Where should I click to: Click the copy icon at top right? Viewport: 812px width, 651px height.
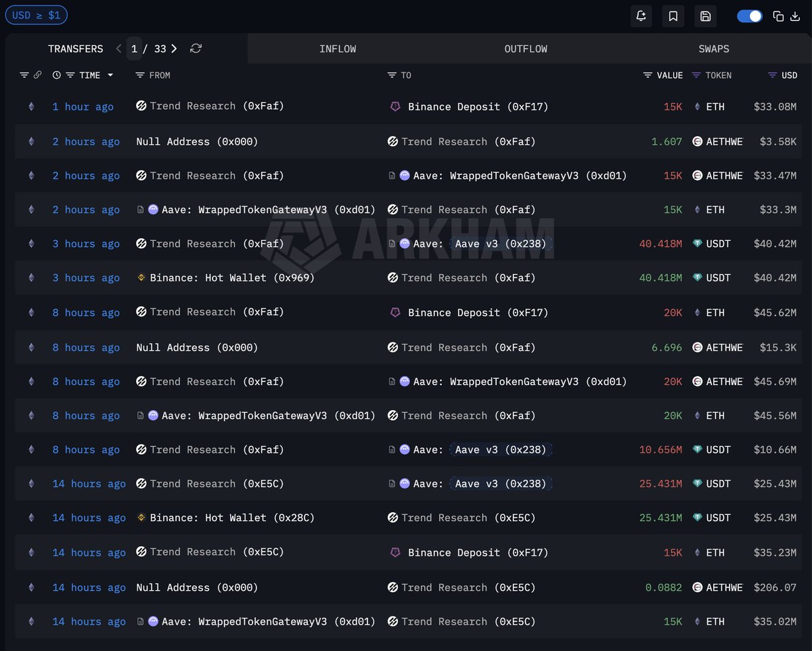click(x=778, y=16)
